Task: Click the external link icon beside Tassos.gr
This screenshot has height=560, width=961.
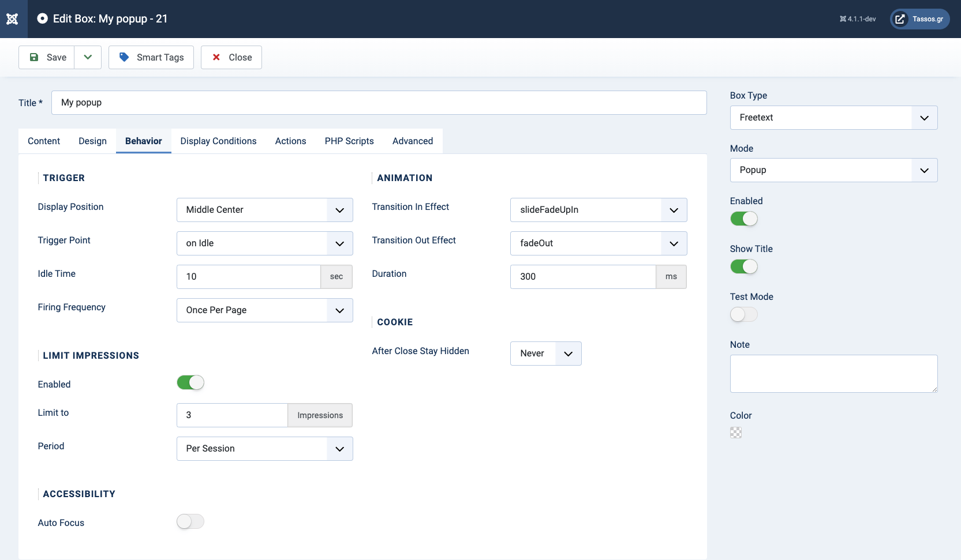Action: tap(900, 19)
